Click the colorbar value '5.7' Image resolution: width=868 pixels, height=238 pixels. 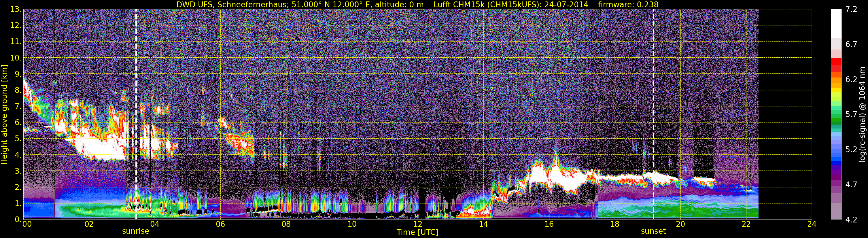tap(851, 114)
